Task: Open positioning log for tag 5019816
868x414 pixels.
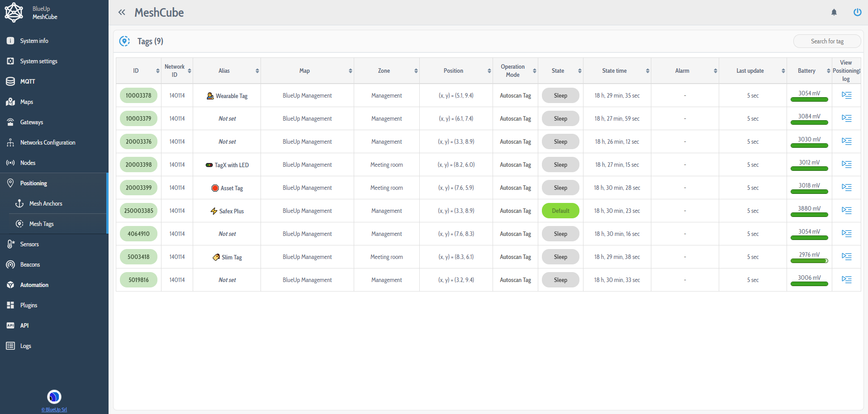Action: (846, 280)
